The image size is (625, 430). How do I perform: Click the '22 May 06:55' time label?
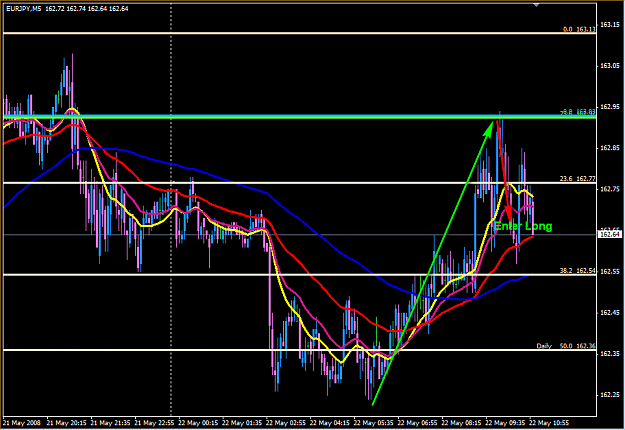(417, 422)
